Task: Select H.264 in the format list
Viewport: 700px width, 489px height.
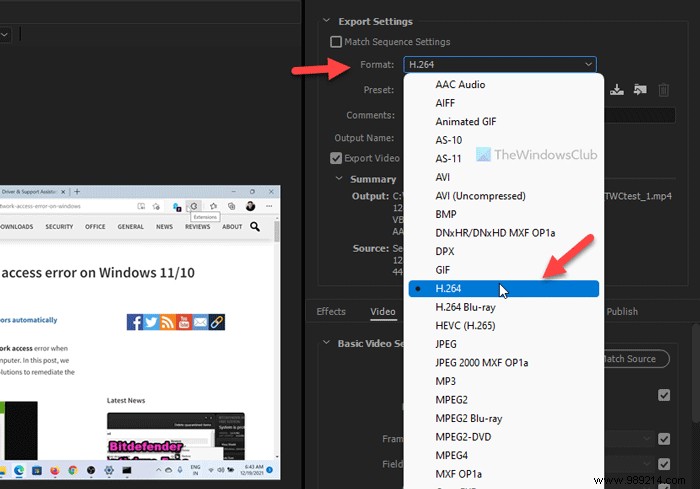Action: point(504,288)
